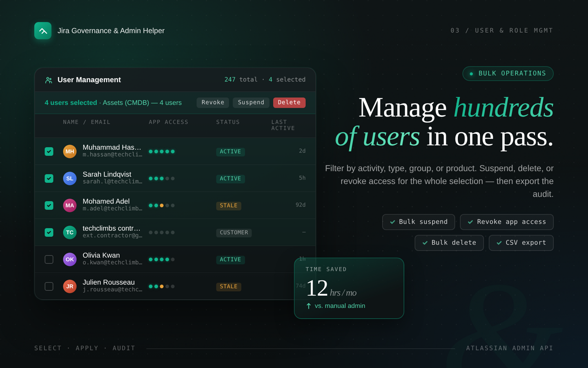Click the ATLASSIAN ADMIN API footer text
Image resolution: width=588 pixels, height=368 pixels.
[510, 348]
